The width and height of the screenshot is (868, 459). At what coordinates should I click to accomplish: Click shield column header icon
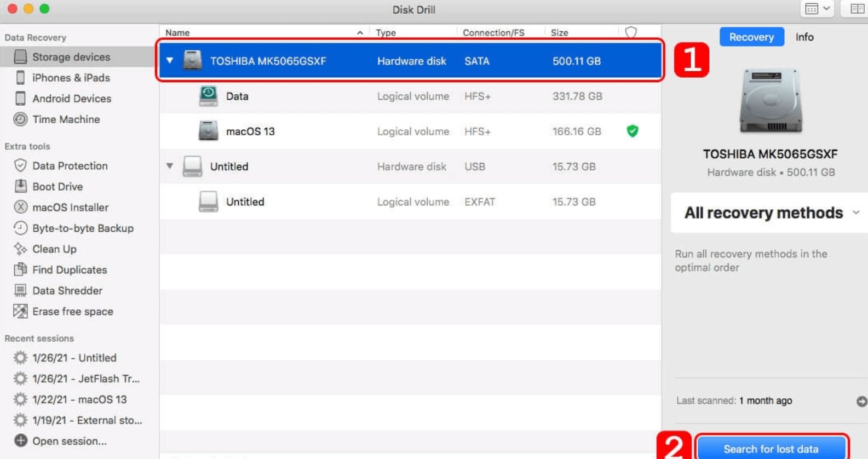point(631,32)
